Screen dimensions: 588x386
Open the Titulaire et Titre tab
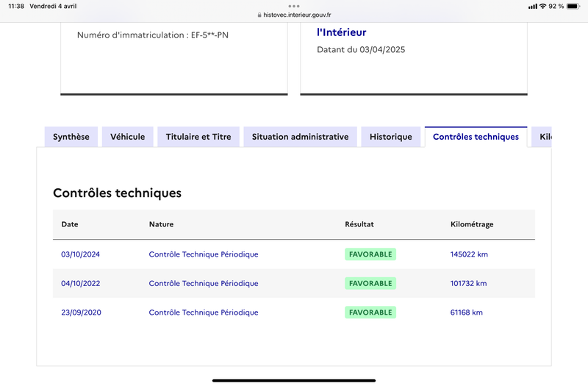coord(198,137)
